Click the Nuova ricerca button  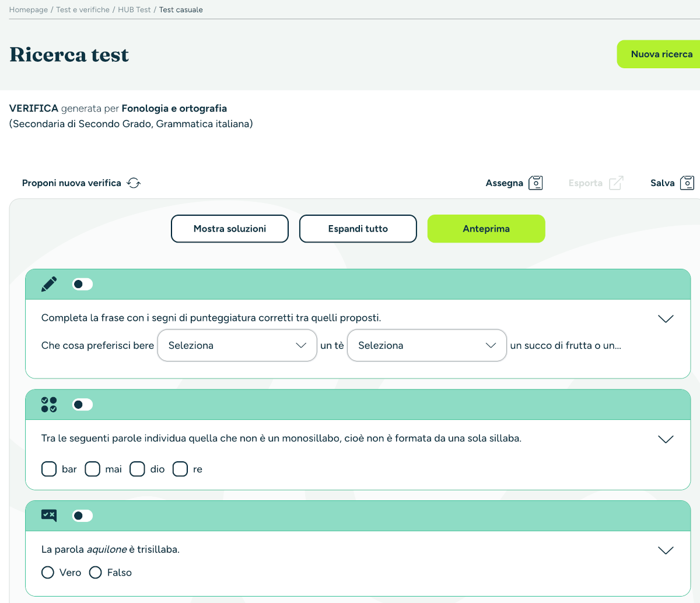(x=659, y=54)
